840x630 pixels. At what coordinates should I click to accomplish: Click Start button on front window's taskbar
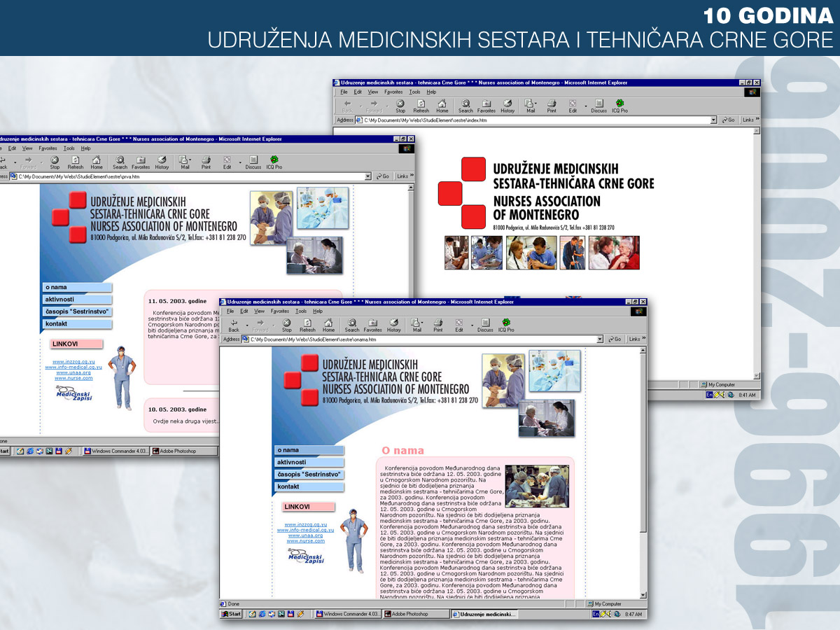[x=231, y=614]
